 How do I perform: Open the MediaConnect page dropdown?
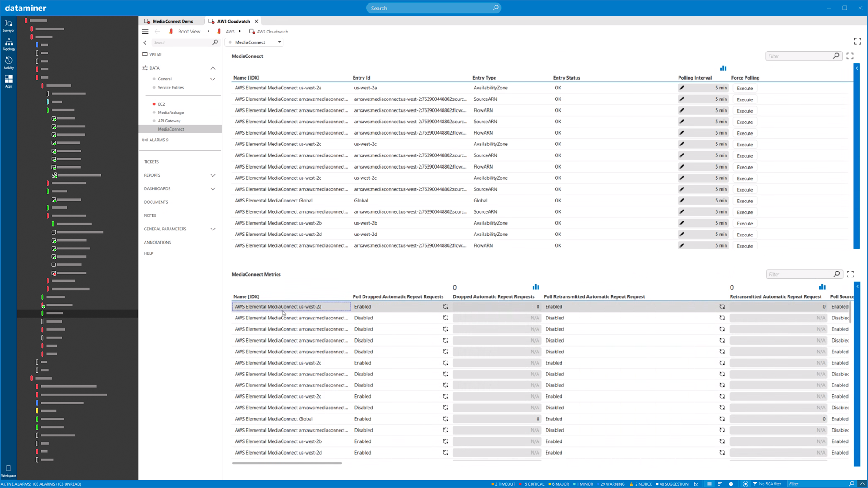coord(254,42)
